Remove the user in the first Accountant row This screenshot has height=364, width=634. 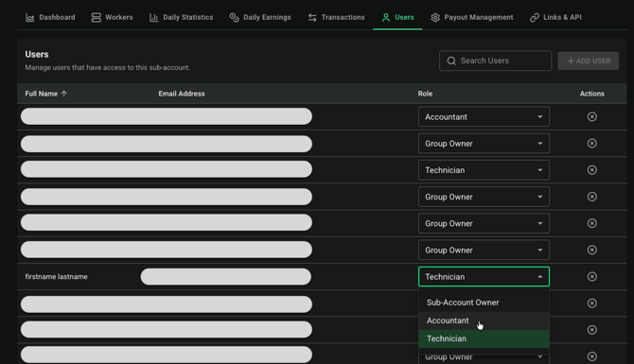click(592, 116)
